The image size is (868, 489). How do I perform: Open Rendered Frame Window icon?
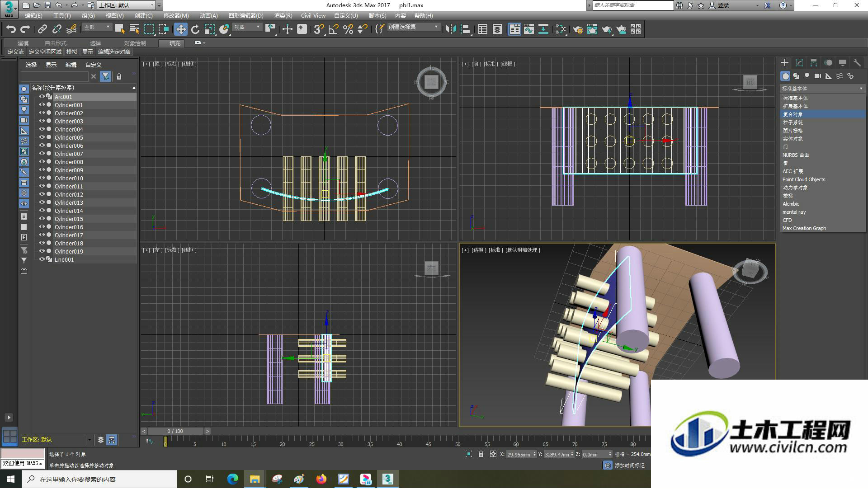592,29
